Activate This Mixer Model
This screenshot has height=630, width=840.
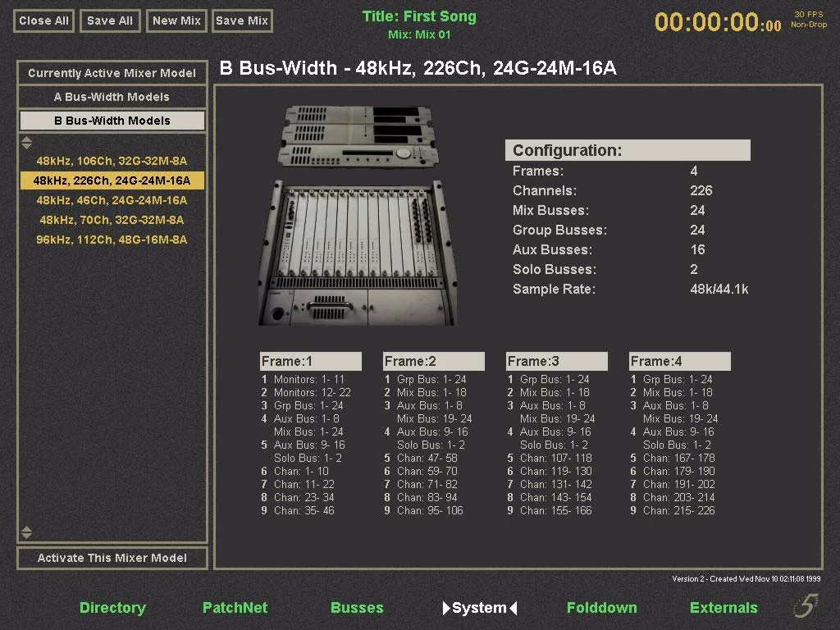pyautogui.click(x=112, y=558)
